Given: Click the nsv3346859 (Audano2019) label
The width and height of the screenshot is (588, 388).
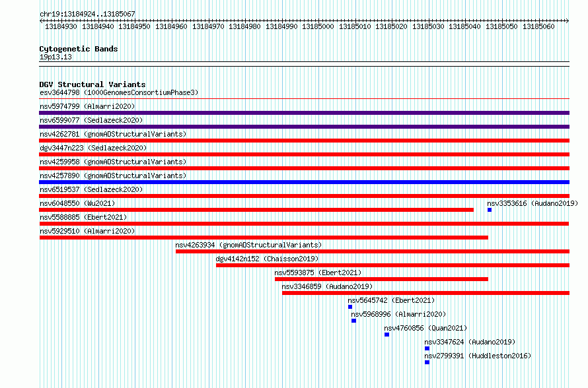Looking at the screenshot, I should pyautogui.click(x=328, y=286).
